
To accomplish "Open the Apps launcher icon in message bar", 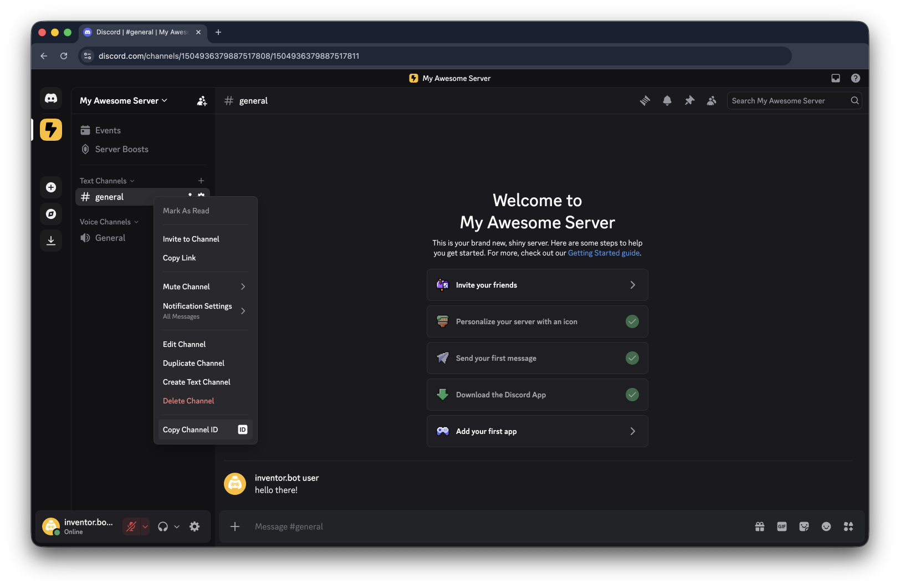I will pyautogui.click(x=848, y=526).
